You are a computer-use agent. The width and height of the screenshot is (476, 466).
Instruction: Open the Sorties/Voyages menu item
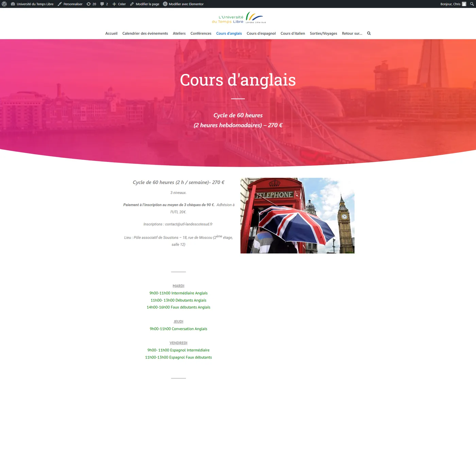click(x=323, y=33)
